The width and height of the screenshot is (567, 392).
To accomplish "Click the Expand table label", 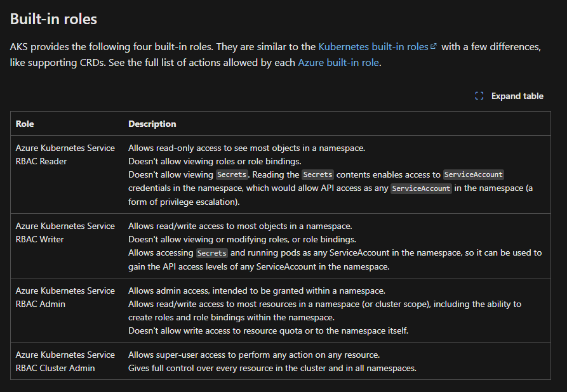I will coord(517,96).
